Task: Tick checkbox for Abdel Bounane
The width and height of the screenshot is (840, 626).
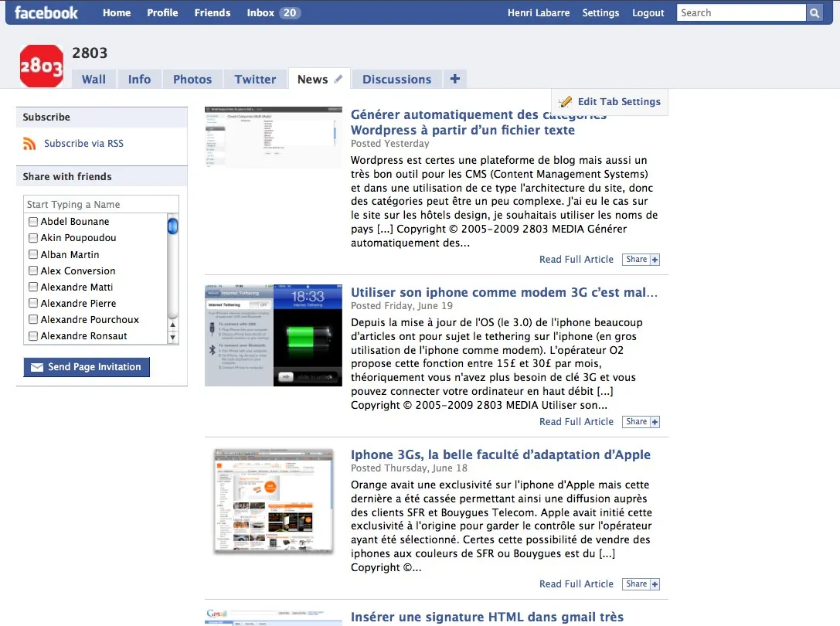Action: click(x=33, y=221)
